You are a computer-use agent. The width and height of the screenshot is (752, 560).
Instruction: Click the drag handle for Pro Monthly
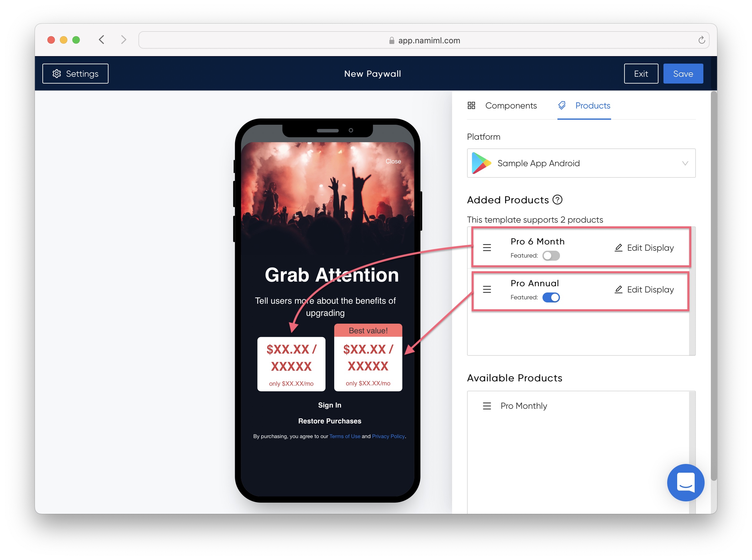tap(487, 406)
